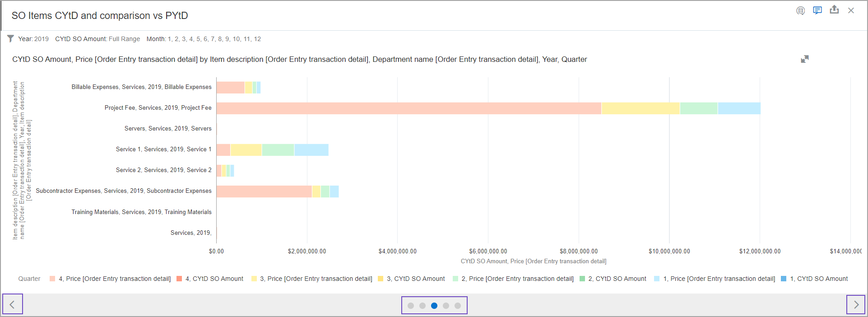Click the 'Training Materials, Services, 2019' label
Screen dimensions: 868x317
(x=141, y=212)
